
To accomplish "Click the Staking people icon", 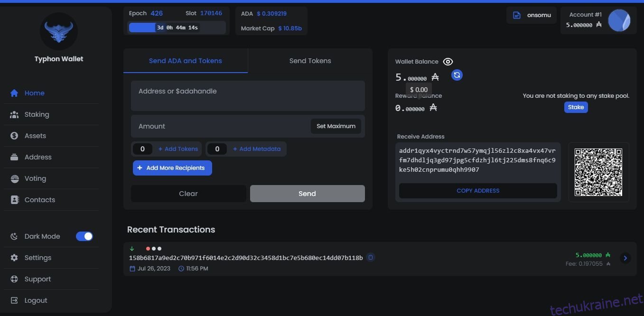I will click(14, 114).
